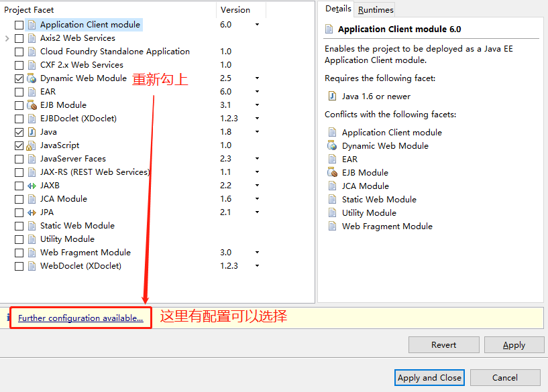Image resolution: width=548 pixels, height=392 pixels.
Task: Click the Project Facet column header
Action: 109,10
